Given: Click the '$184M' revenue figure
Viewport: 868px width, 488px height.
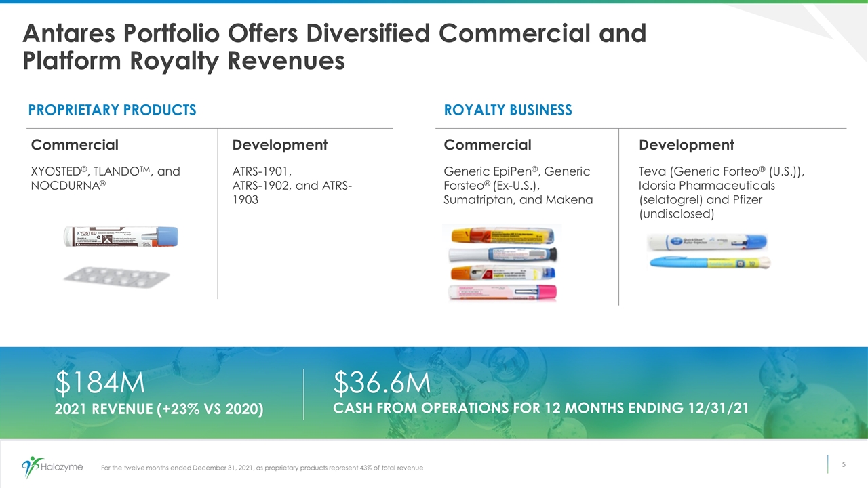Looking at the screenshot, I should click(x=100, y=384).
